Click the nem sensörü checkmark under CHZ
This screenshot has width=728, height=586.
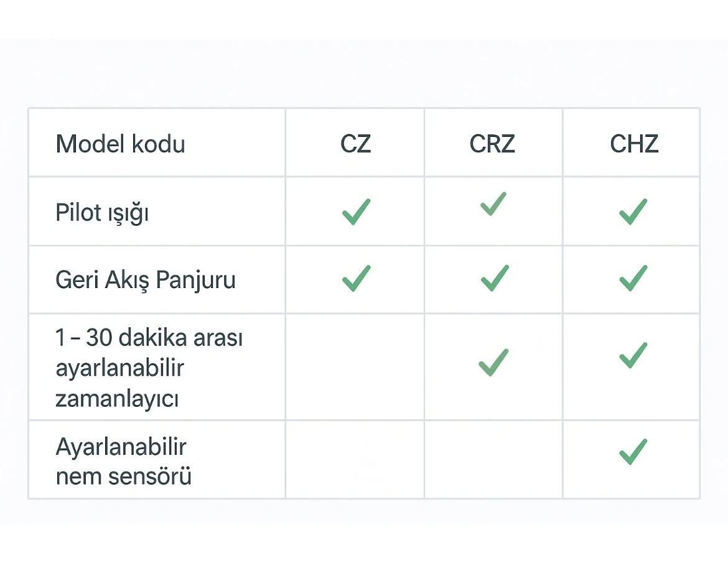coord(633,452)
